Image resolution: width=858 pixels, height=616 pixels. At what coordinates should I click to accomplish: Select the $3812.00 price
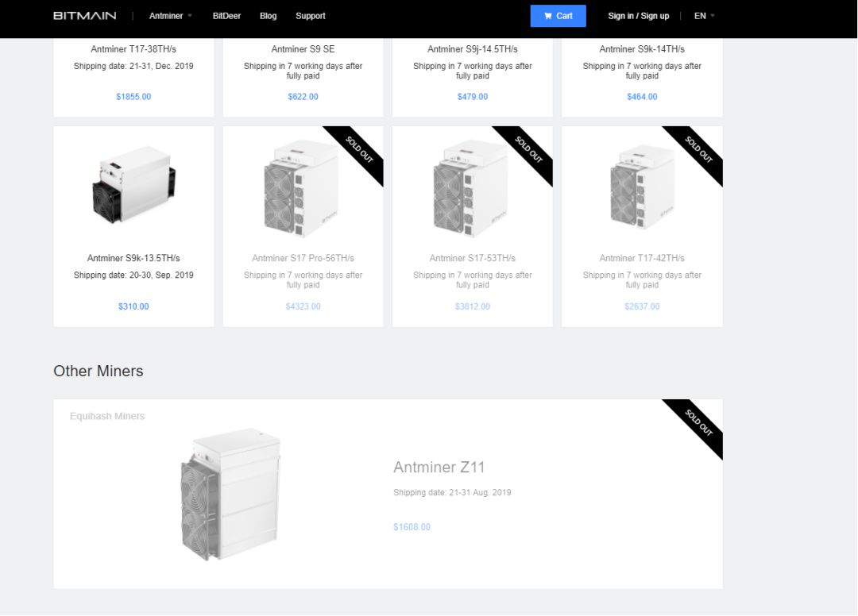[x=473, y=306]
